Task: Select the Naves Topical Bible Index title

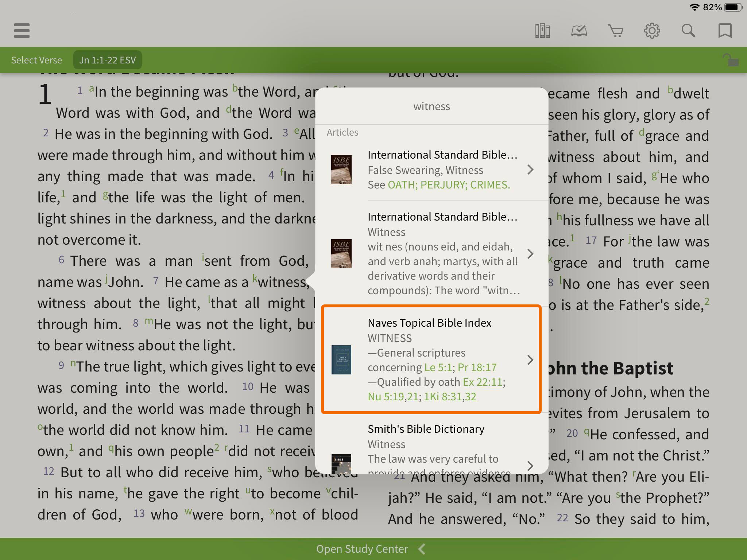Action: click(429, 323)
